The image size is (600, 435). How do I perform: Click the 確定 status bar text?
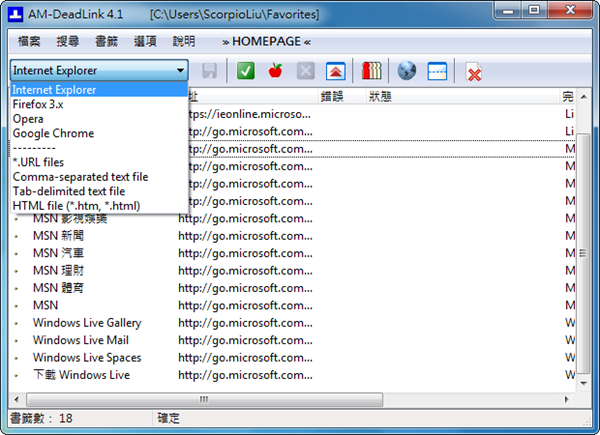tap(168, 418)
